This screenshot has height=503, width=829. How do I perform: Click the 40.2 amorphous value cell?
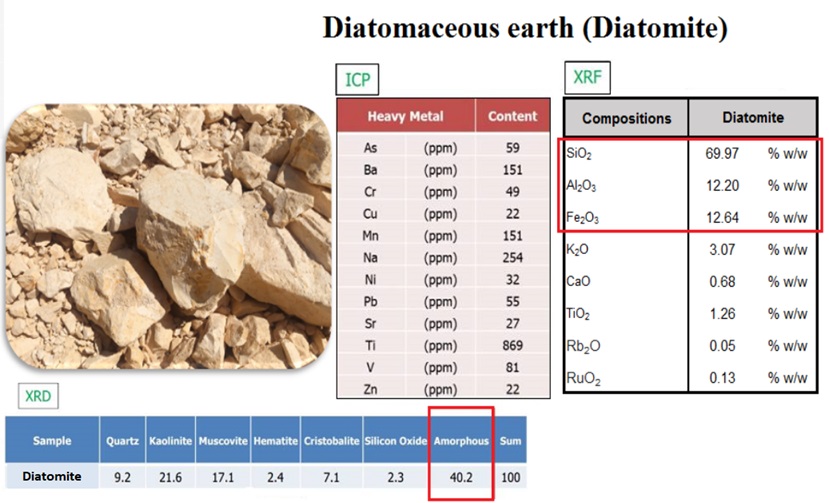point(460,477)
